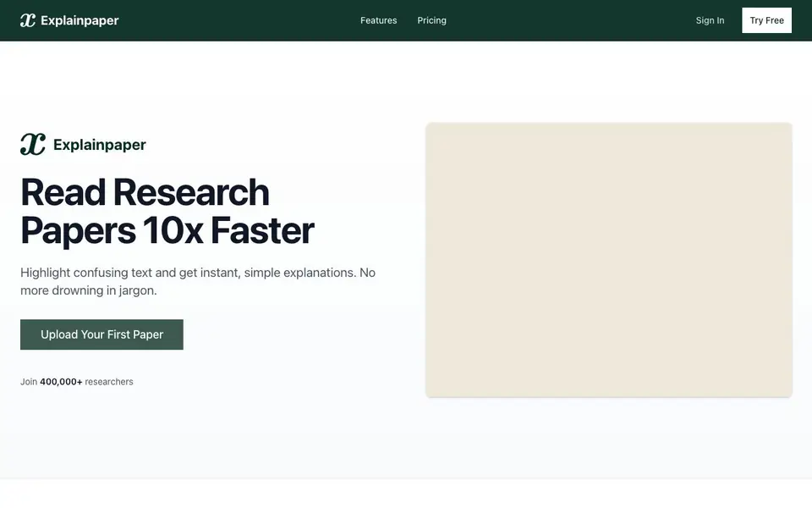Select the 'Read Research Papers 10x Faster' headline

[x=167, y=211]
